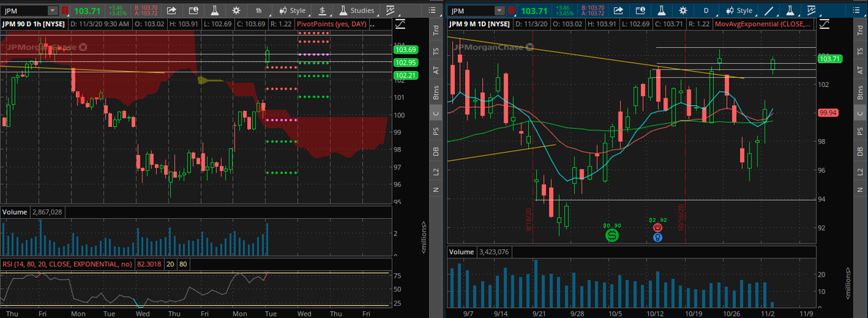Click the 103.69 price bubble on left chart

(x=406, y=50)
